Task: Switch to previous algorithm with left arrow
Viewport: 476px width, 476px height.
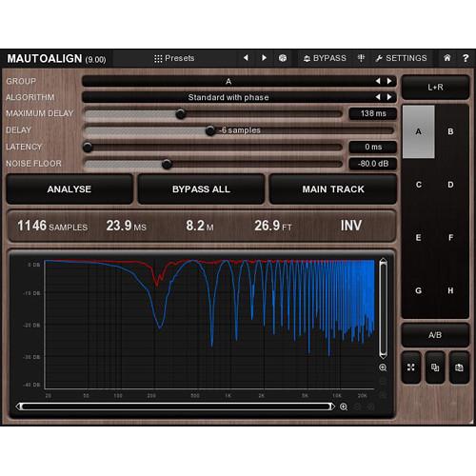Action: pyautogui.click(x=378, y=97)
